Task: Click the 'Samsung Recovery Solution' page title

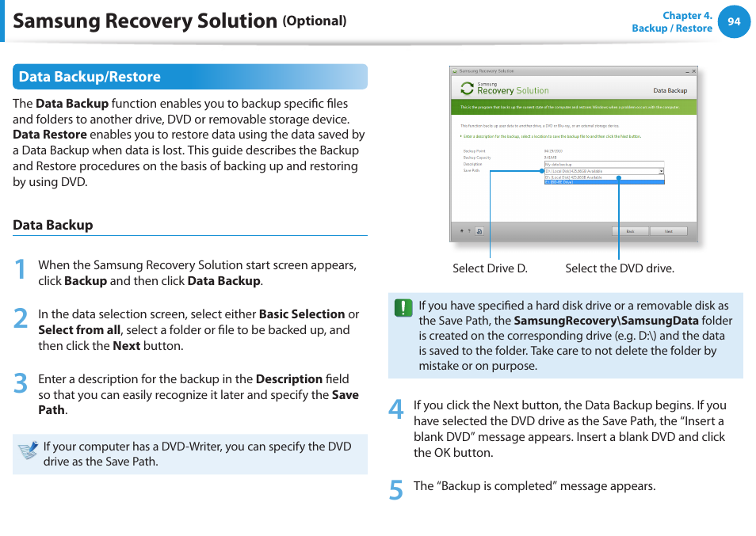Action: click(x=145, y=21)
